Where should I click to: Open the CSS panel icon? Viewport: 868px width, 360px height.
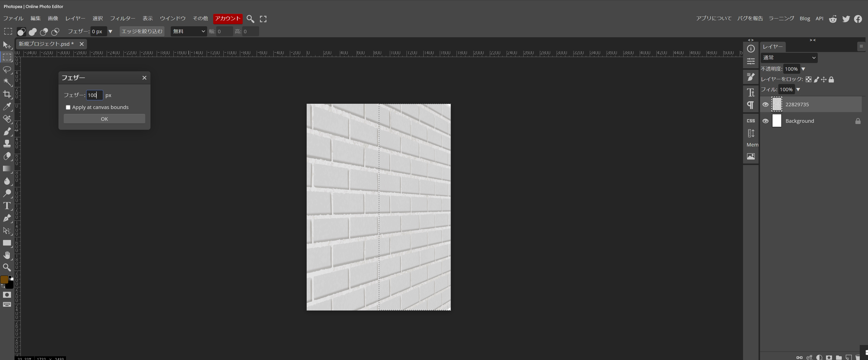point(751,121)
